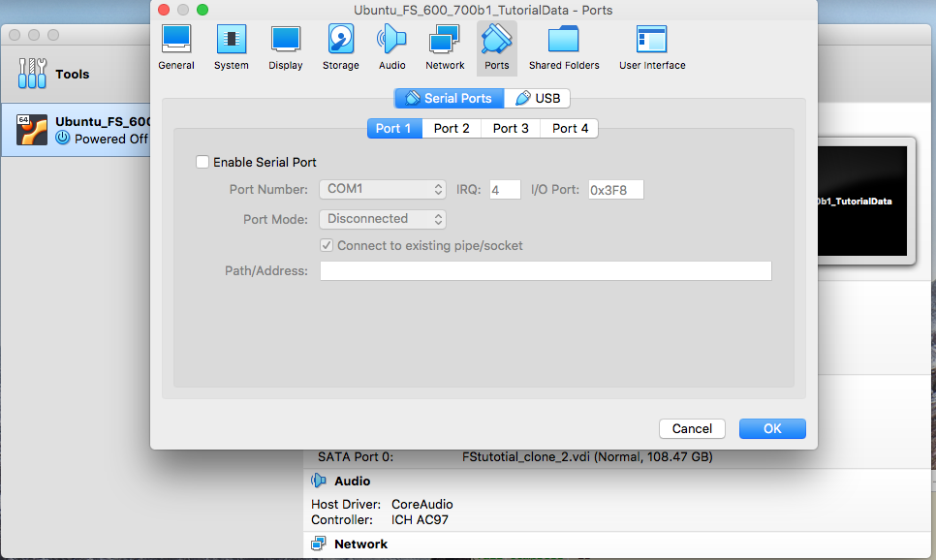Open the System settings icon
936x560 pixels.
tap(231, 47)
